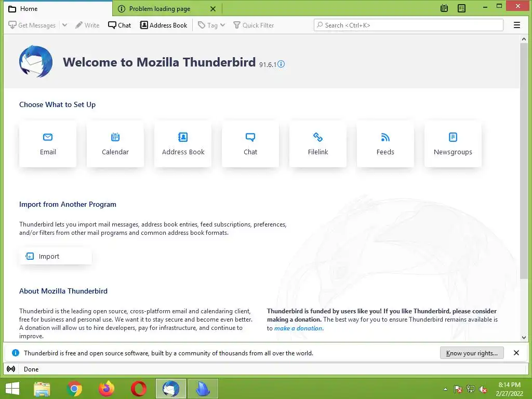Select the Chat setup card
Image resolution: width=532 pixels, height=399 pixels.
250,144
